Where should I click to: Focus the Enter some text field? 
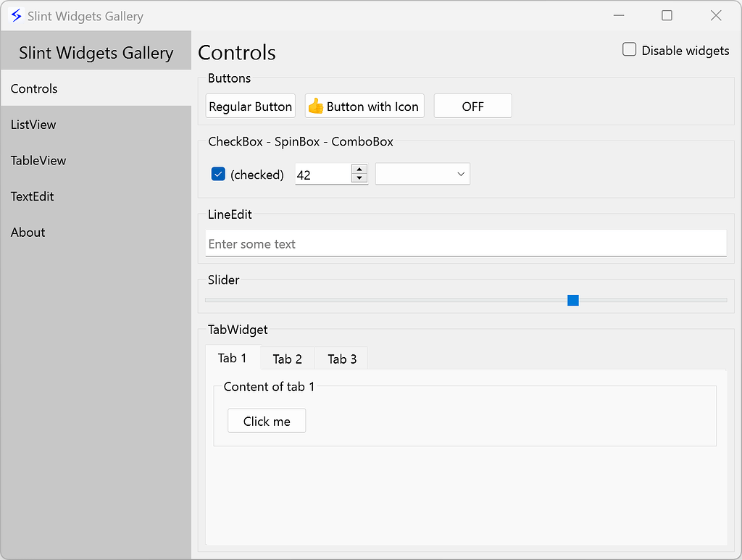point(465,244)
